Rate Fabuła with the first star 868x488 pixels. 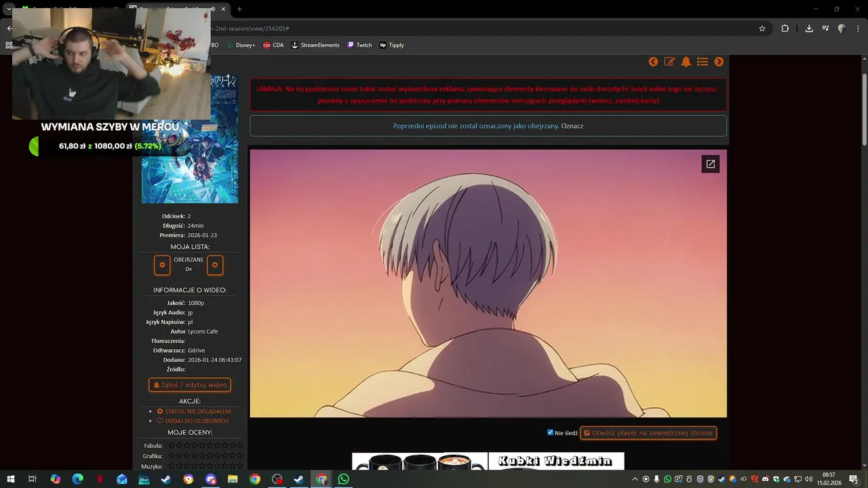point(172,446)
